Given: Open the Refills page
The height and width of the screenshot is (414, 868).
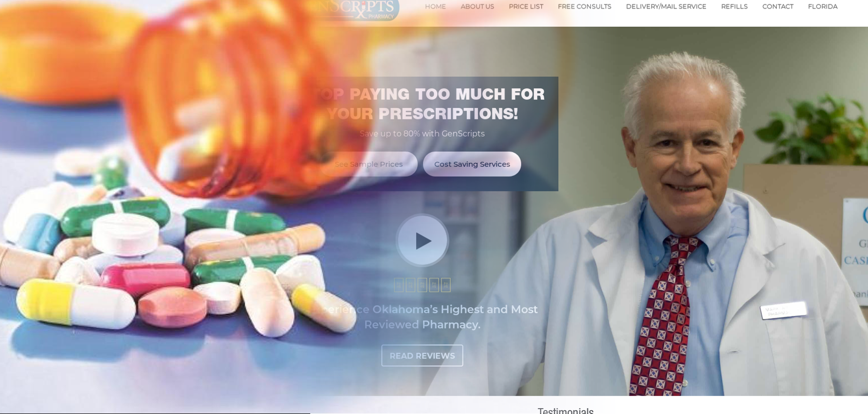Looking at the screenshot, I should [734, 7].
